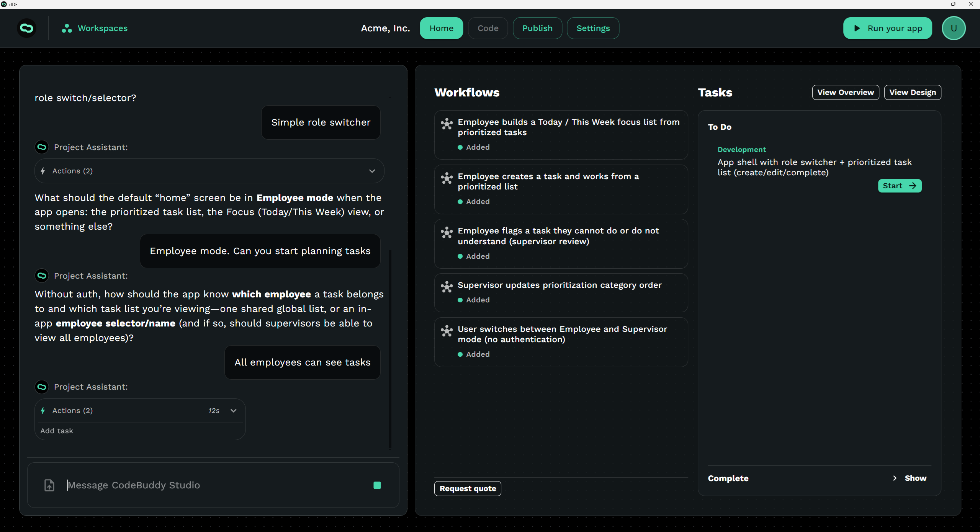
Task: Click the Request quote button
Action: pos(467,488)
